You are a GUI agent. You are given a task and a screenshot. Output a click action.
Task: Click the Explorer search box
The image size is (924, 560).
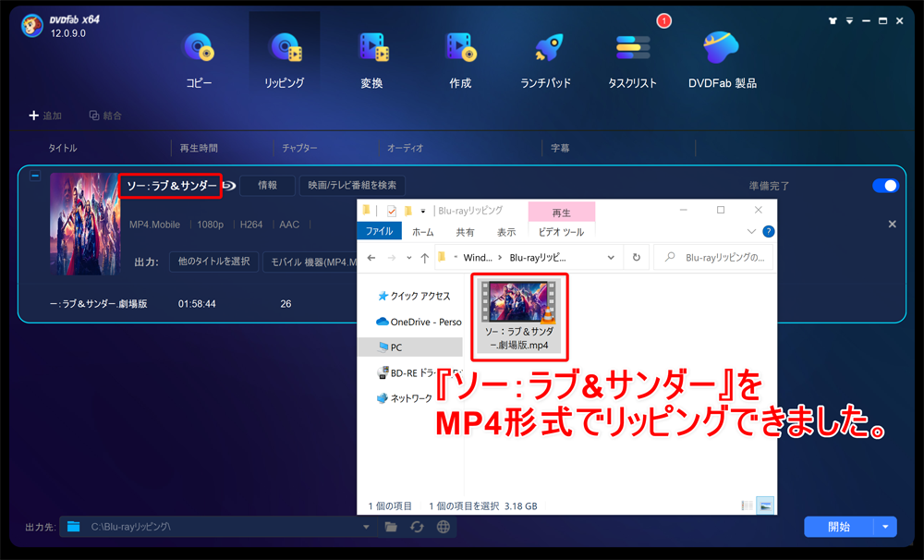coord(713,258)
